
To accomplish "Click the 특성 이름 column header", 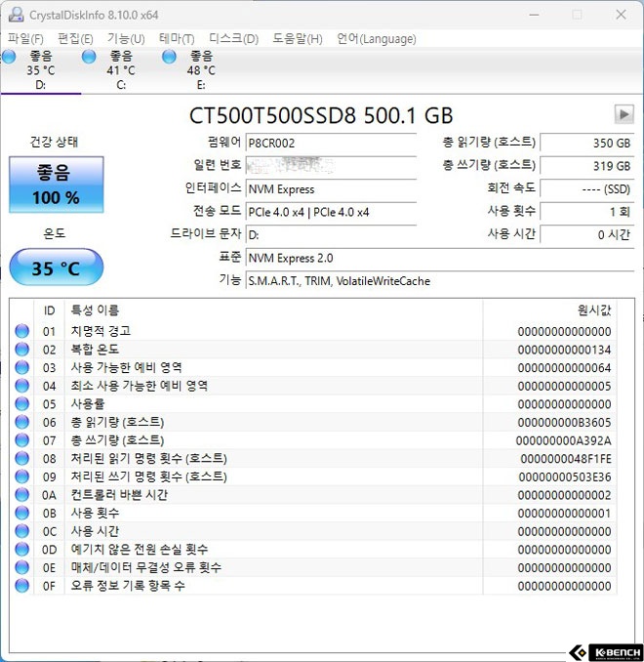I will tap(273, 310).
